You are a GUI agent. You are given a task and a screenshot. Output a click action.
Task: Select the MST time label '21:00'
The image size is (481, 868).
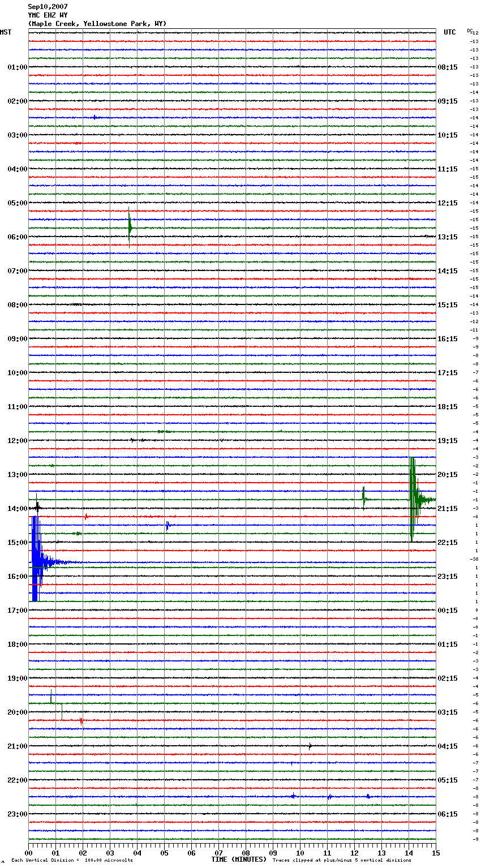18,746
